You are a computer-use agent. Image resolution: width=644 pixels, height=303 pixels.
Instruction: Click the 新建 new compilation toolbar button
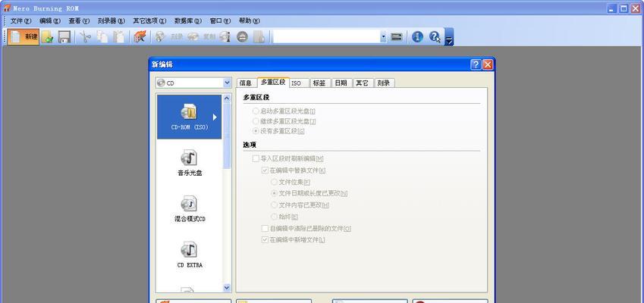click(x=24, y=37)
